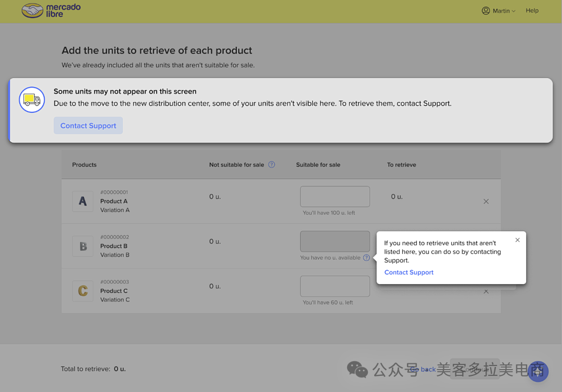
Task: Click the To retrieve column header
Action: tap(401, 165)
